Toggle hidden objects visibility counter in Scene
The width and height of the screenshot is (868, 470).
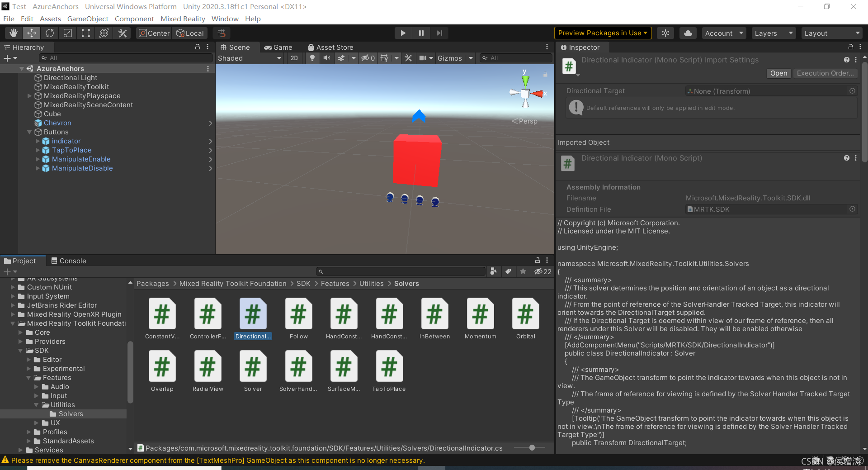click(x=368, y=58)
